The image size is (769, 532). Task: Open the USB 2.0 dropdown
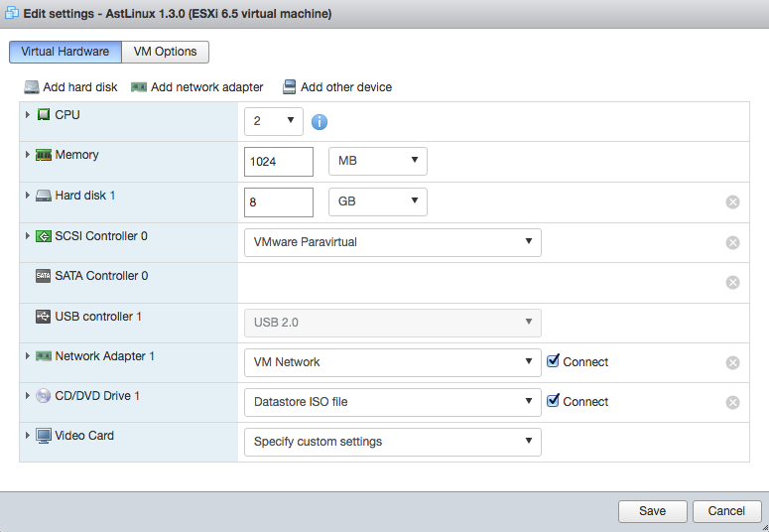coord(393,323)
